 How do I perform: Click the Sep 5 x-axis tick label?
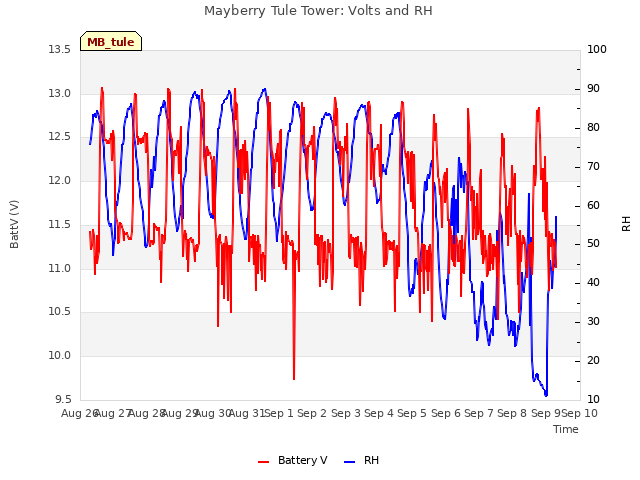pyautogui.click(x=412, y=413)
